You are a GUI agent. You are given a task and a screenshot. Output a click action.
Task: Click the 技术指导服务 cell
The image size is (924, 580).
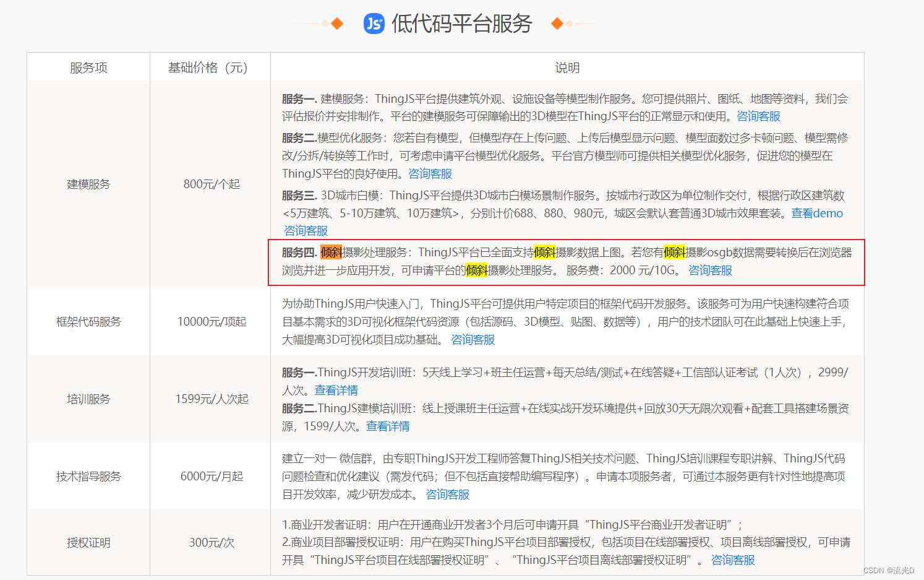[88, 476]
